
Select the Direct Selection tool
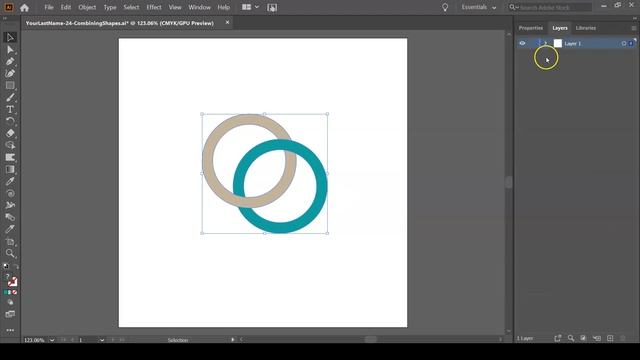[10, 50]
